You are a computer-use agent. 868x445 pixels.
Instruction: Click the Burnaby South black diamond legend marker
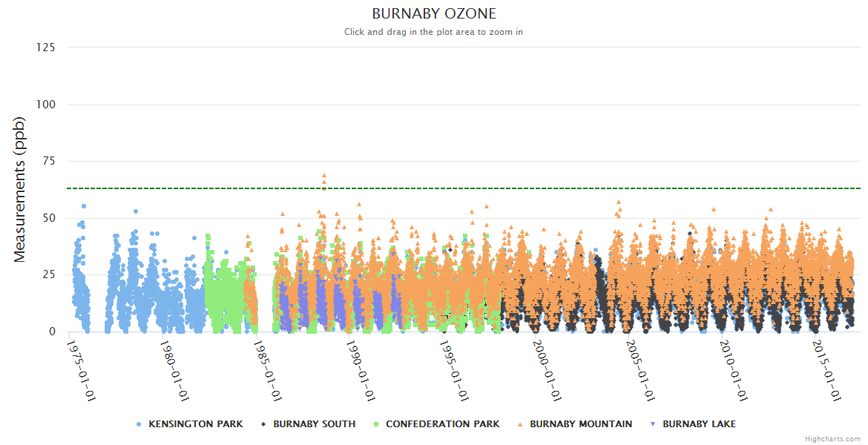coord(264,424)
